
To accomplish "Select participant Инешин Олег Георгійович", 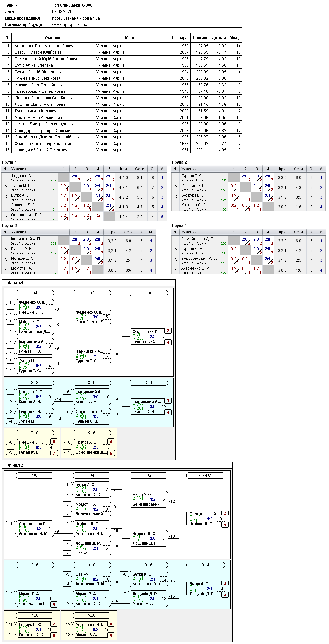I will point(38,85).
